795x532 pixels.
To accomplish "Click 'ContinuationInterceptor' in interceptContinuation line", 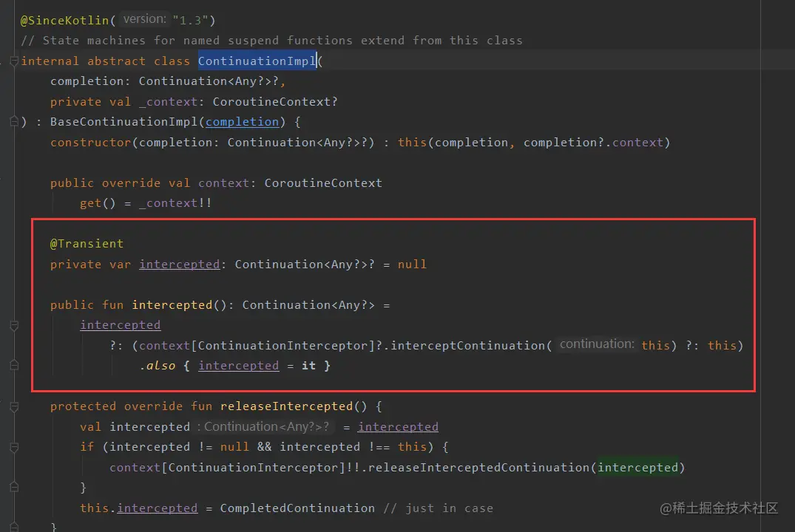I will (x=283, y=346).
